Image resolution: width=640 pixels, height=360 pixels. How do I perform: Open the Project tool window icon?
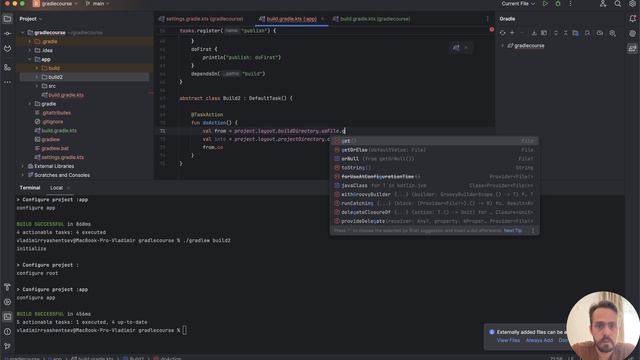(x=7, y=19)
